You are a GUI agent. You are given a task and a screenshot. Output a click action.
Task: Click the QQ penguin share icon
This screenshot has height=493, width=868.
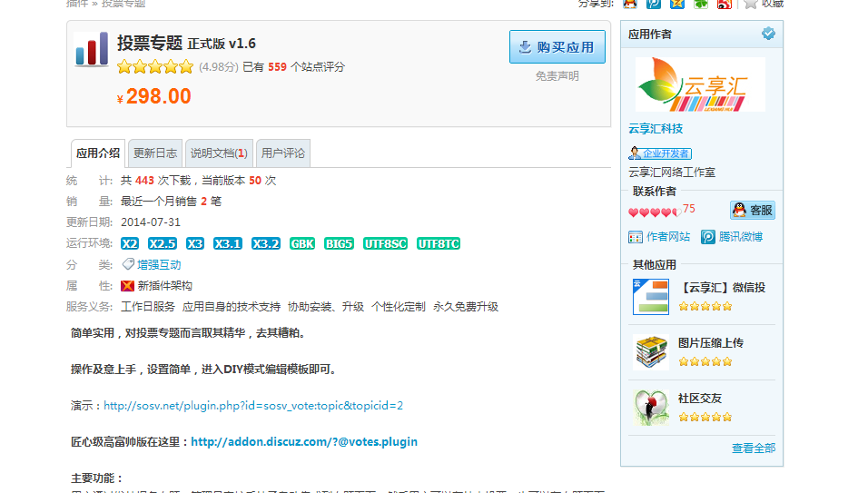630,4
